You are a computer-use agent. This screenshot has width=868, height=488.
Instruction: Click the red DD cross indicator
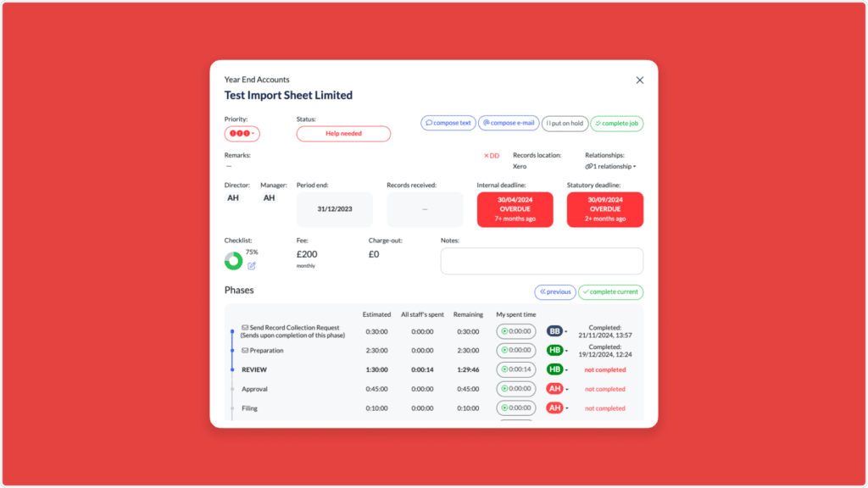491,156
